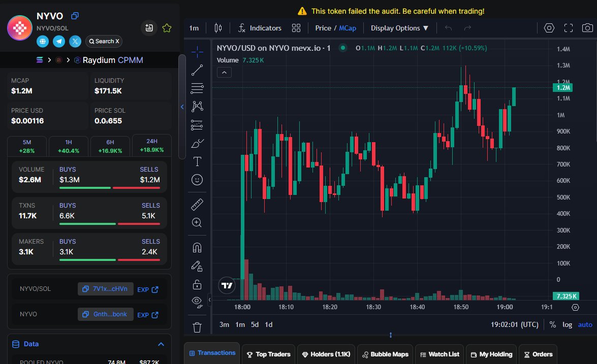This screenshot has width=597, height=364.
Task: Toggle lock all drawing tools
Action: pyautogui.click(x=197, y=284)
